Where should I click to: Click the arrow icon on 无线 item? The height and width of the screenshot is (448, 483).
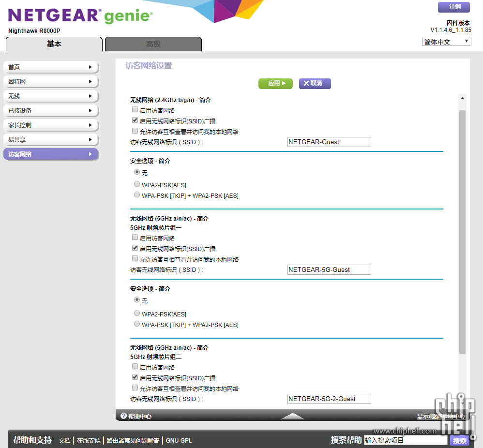[90, 96]
